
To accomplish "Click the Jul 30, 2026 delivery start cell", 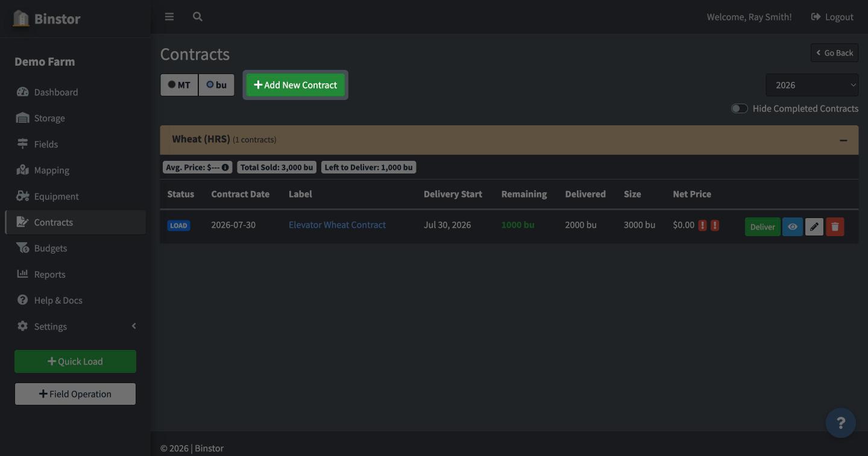I will coord(447,225).
